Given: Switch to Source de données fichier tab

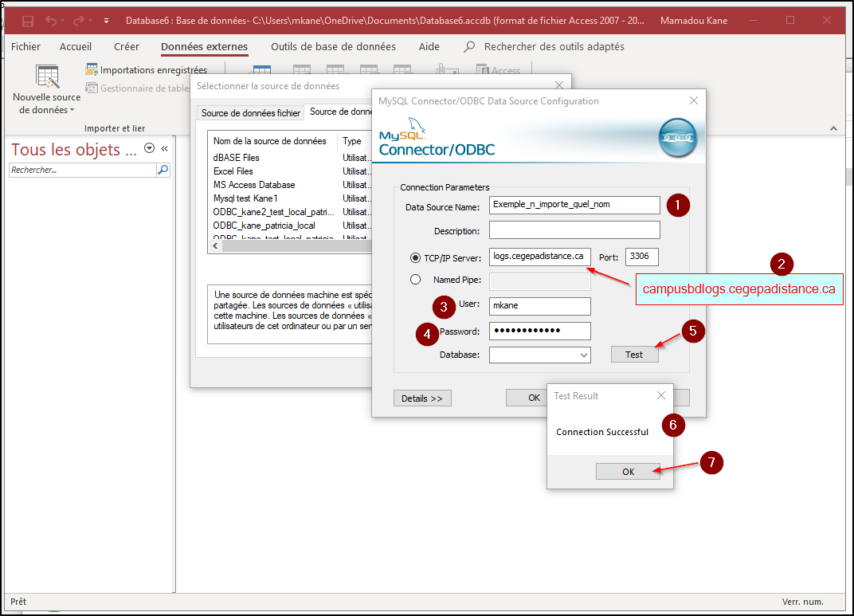Looking at the screenshot, I should pyautogui.click(x=250, y=113).
